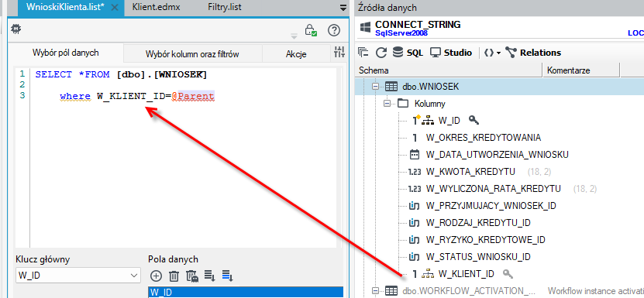644x298 pixels.
Task: Open Wybór pól danych tab
Action: tap(66, 53)
